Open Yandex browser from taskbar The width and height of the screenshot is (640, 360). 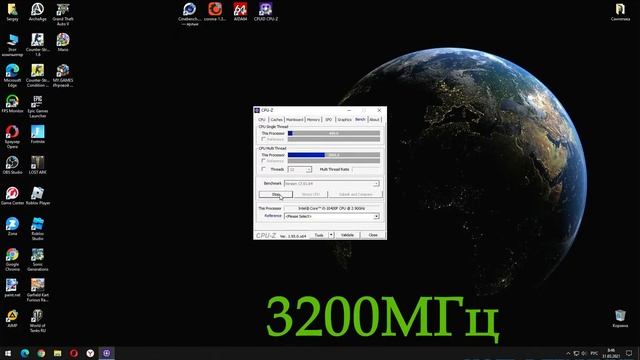90,353
